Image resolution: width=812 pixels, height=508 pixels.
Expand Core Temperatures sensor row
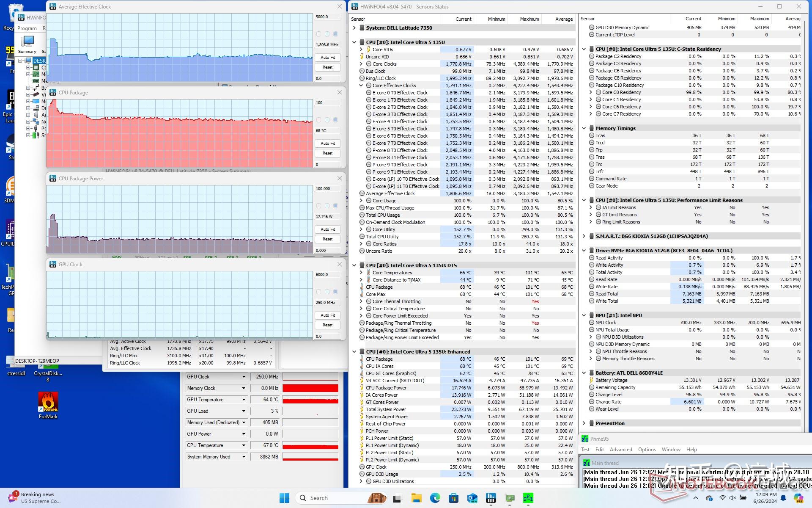[x=361, y=273]
